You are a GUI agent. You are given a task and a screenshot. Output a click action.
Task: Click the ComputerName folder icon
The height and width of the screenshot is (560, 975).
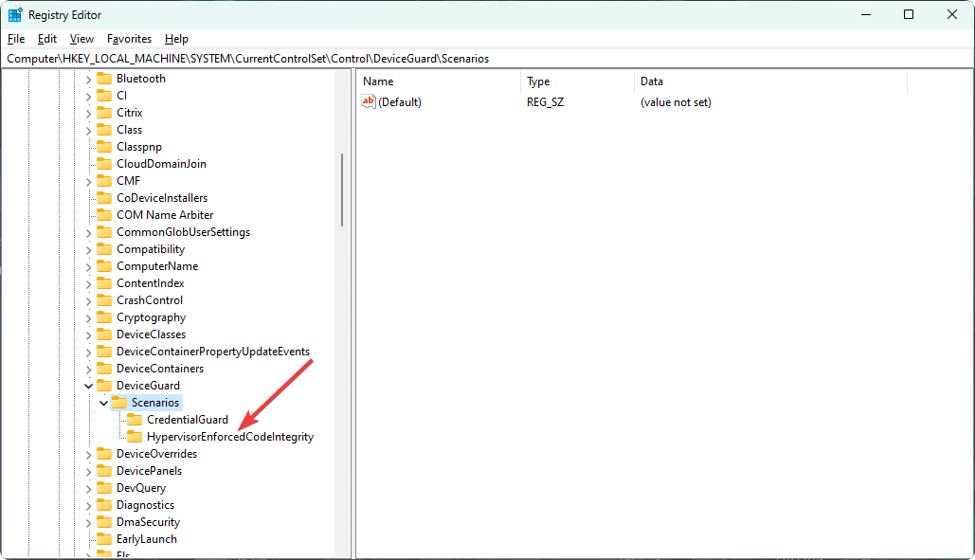pyautogui.click(x=104, y=266)
